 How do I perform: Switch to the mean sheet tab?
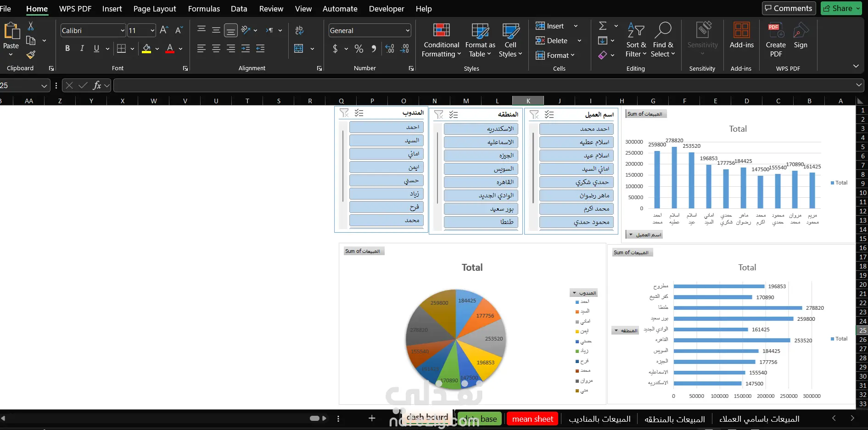(x=532, y=419)
